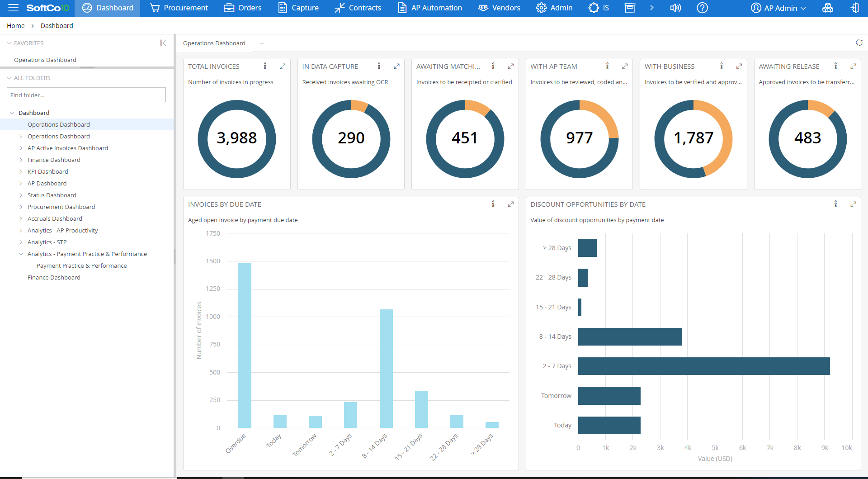Image resolution: width=868 pixels, height=479 pixels.
Task: Click the logout icon at top right
Action: (855, 8)
